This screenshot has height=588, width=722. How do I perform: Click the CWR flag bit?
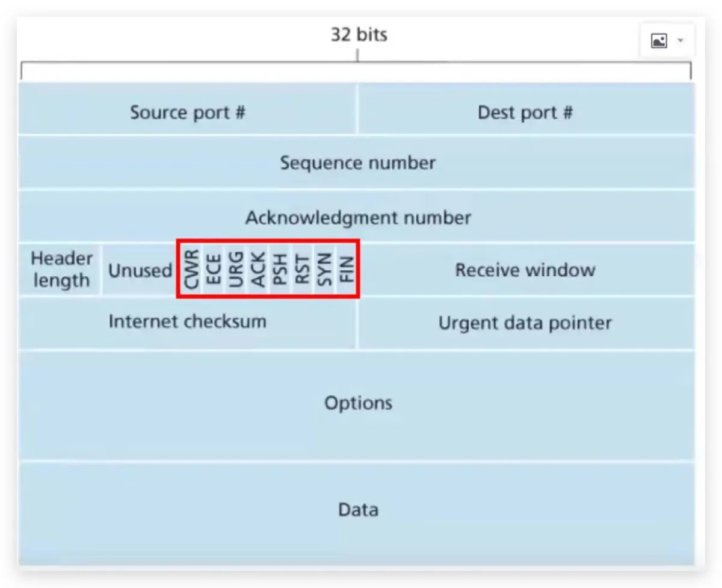click(x=191, y=270)
